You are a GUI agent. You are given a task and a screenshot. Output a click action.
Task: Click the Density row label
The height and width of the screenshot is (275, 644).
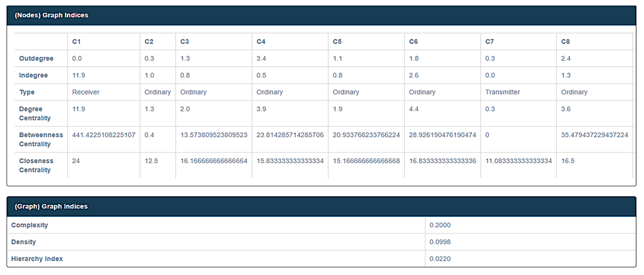(x=24, y=242)
